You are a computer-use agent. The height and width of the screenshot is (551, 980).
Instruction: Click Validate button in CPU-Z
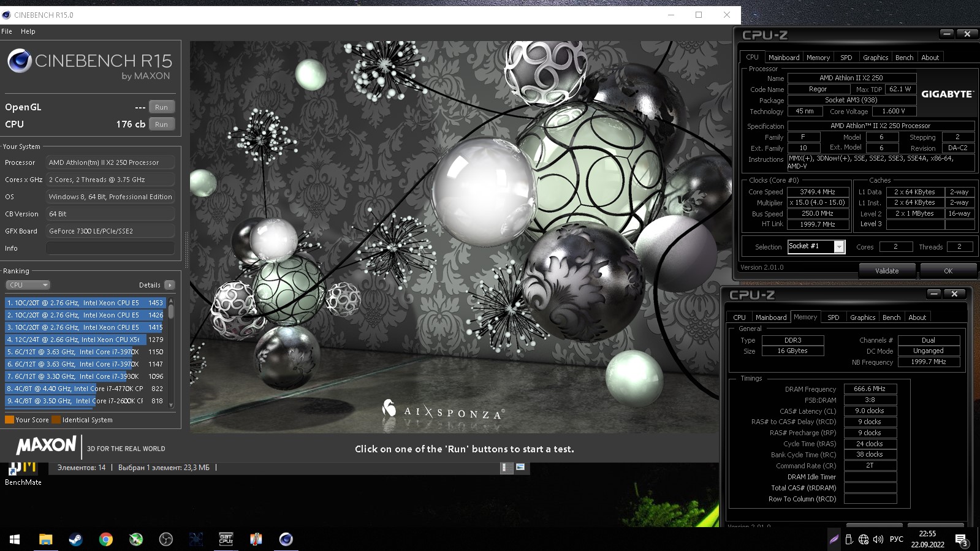(x=887, y=271)
